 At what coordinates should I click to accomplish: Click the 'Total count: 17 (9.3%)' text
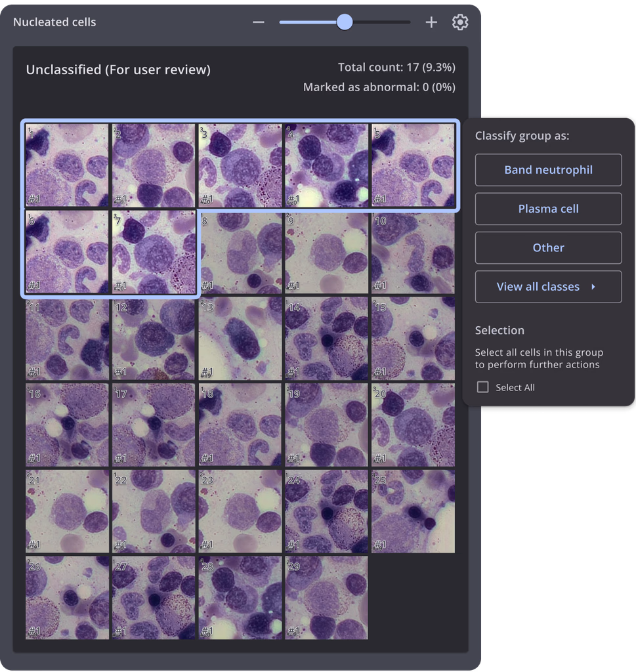[397, 68]
